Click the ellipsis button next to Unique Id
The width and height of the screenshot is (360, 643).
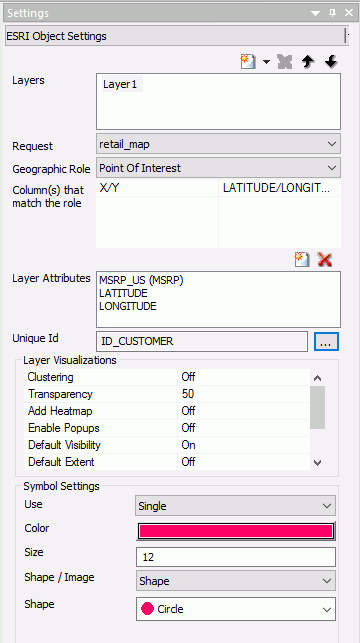point(326,341)
